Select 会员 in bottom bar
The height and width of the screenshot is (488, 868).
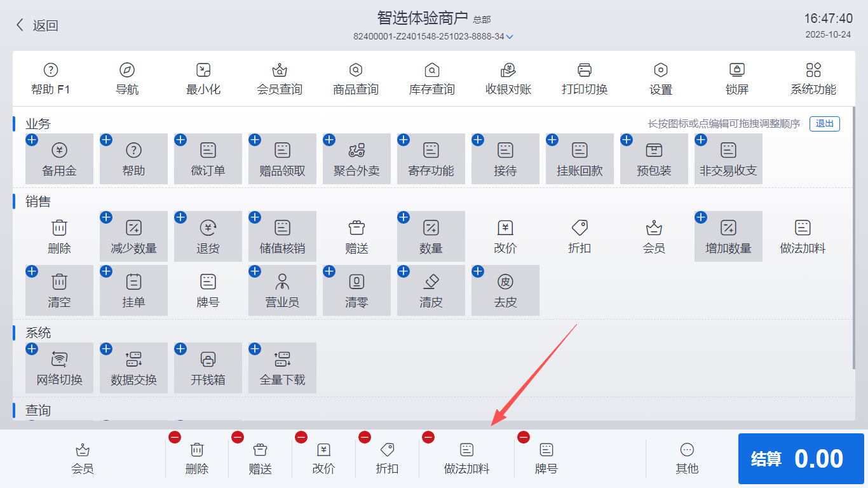coord(83,459)
